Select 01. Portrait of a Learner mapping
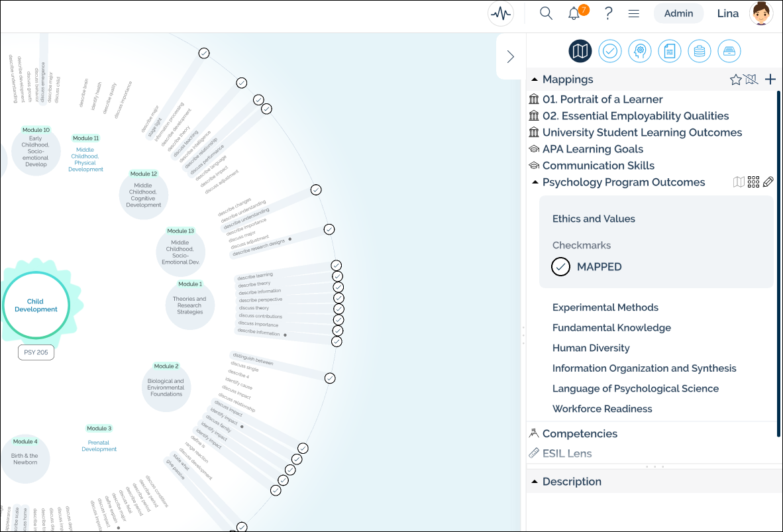Screen dimensions: 783x532 (x=602, y=99)
